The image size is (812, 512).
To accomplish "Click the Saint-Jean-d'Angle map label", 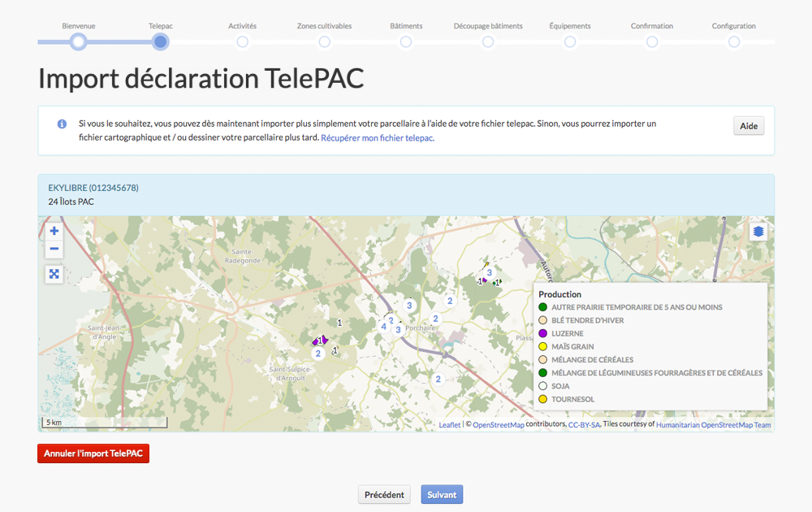I will coord(104,332).
